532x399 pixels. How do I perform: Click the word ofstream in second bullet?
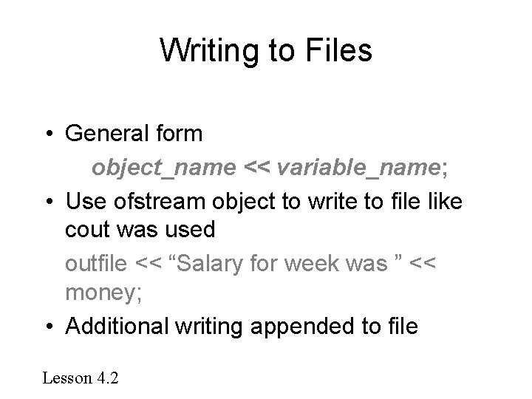[159, 201]
